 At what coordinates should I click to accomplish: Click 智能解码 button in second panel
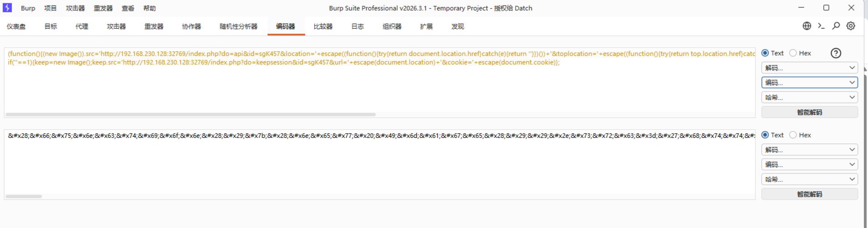(x=810, y=194)
